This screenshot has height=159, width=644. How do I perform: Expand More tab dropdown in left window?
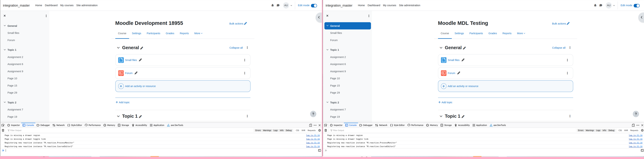point(198,33)
